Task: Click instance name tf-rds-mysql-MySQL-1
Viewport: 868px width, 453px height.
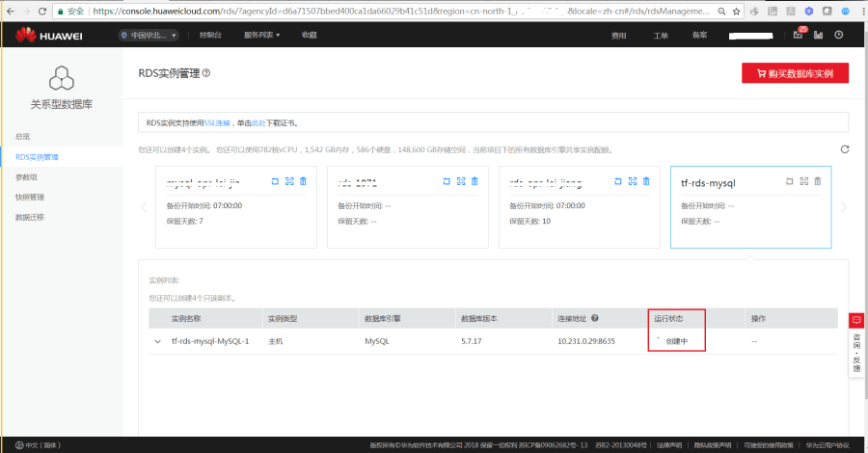Action: (x=210, y=341)
